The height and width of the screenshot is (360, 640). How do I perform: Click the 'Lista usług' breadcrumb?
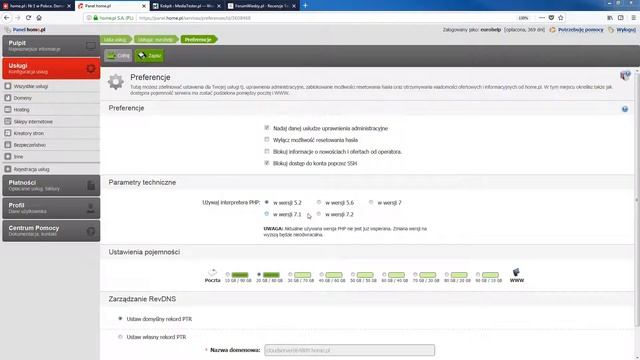click(x=116, y=39)
